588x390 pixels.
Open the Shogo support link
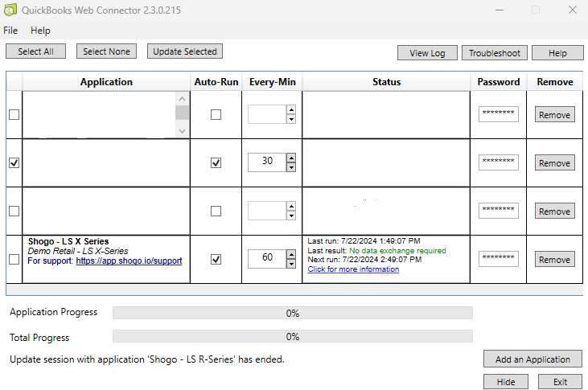point(129,261)
